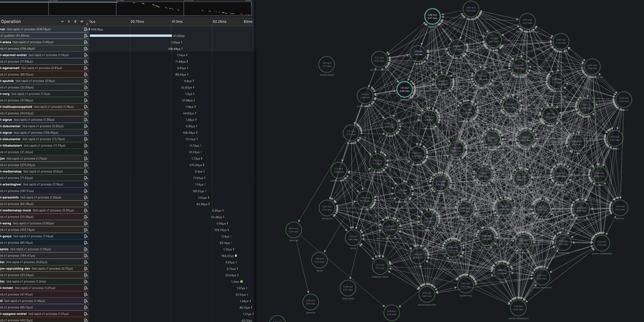644x322 pixels.
Task: Collapse all spans with the double right chevron
Action: 82,22
